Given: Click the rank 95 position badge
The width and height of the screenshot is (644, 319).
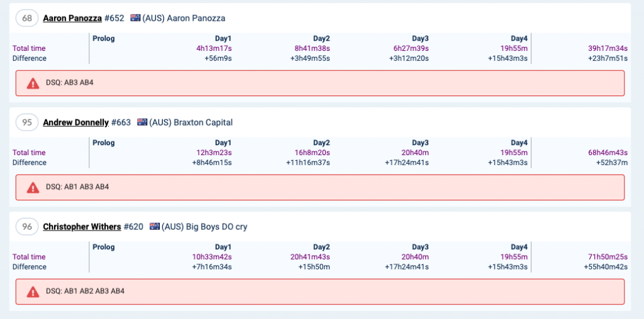Looking at the screenshot, I should (27, 122).
